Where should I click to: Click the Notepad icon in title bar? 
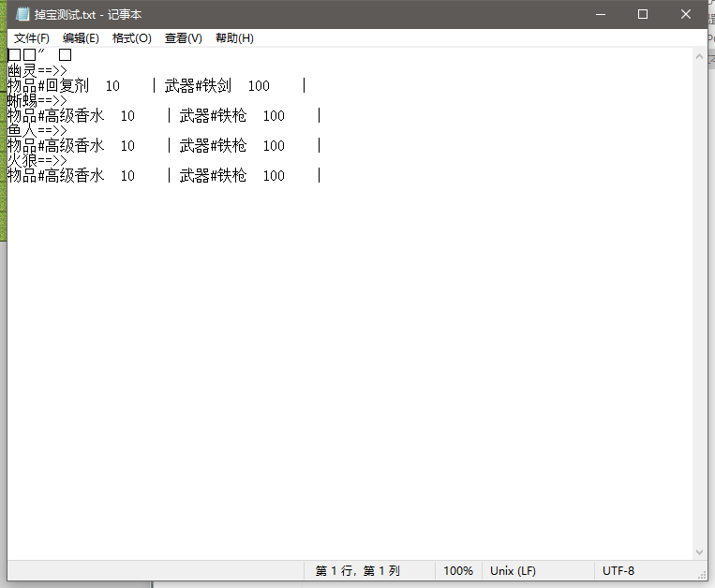tap(22, 14)
